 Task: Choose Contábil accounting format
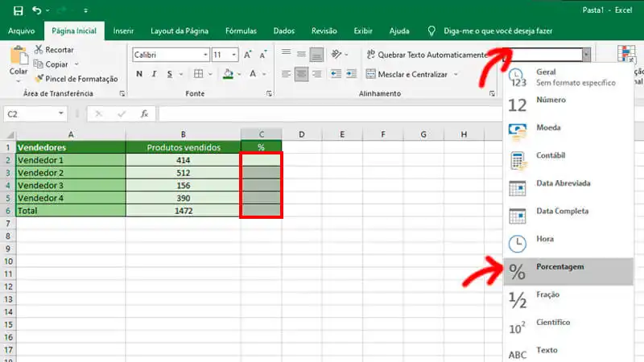568,160
